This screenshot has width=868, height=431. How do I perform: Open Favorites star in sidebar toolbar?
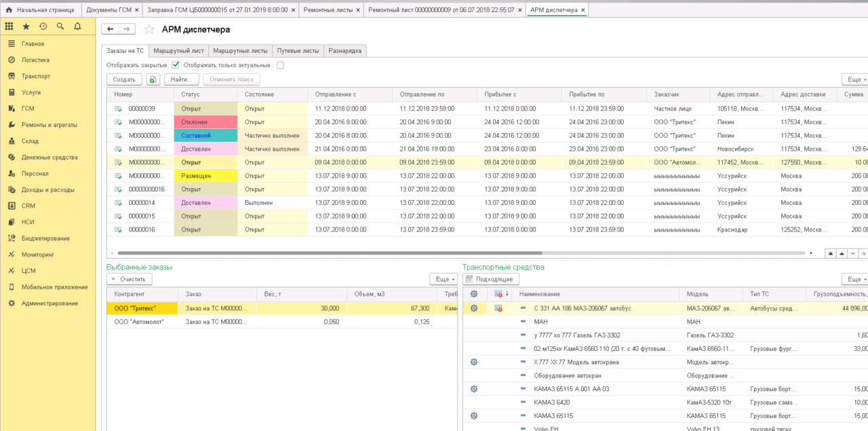[x=26, y=26]
